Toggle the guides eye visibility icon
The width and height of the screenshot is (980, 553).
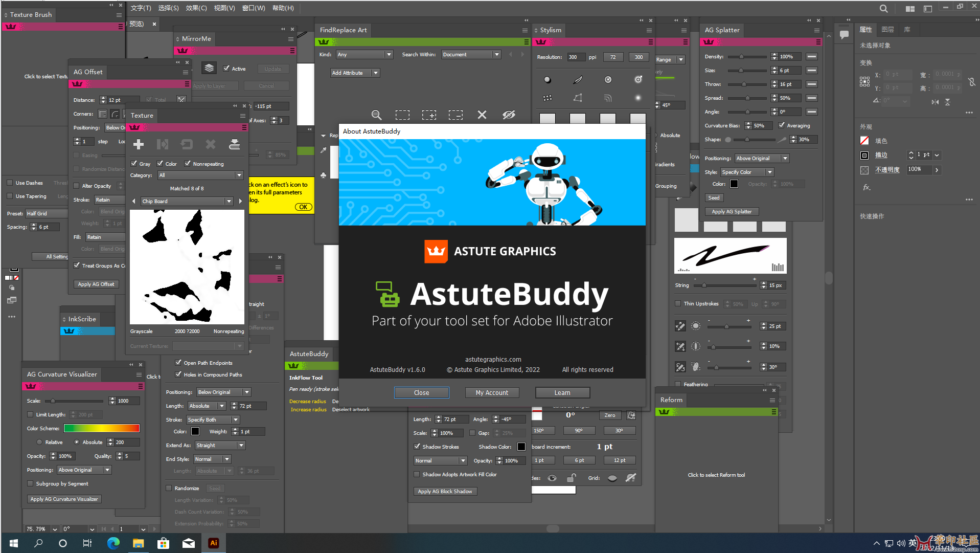pyautogui.click(x=552, y=478)
